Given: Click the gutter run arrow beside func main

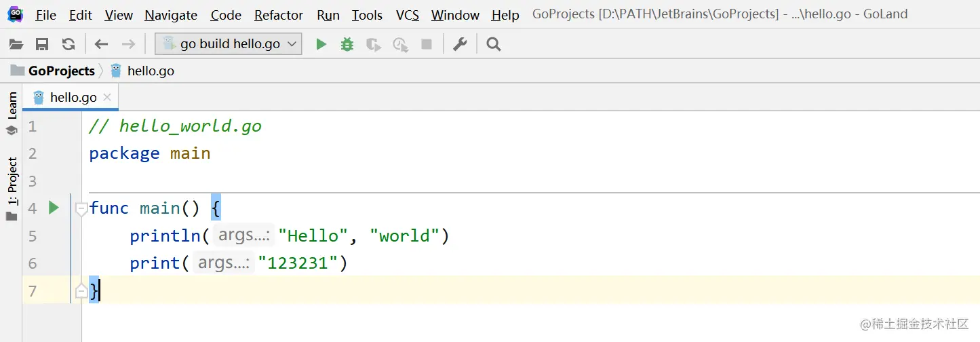Looking at the screenshot, I should [x=54, y=208].
